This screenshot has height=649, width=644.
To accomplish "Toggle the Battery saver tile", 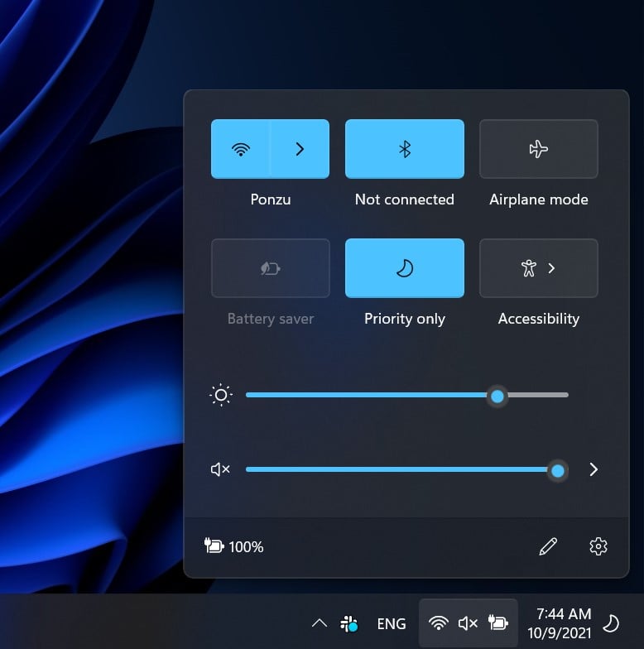I will coord(270,268).
